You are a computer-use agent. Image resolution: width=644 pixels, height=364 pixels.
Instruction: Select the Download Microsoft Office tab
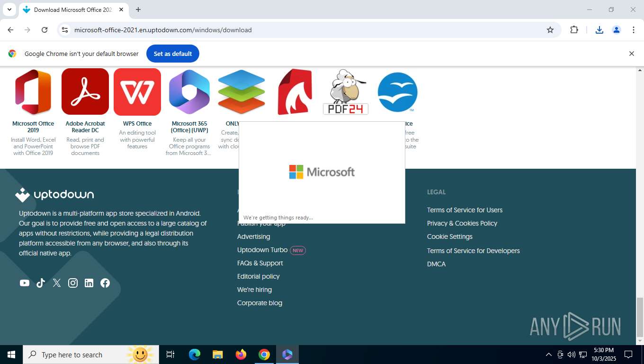tap(73, 9)
